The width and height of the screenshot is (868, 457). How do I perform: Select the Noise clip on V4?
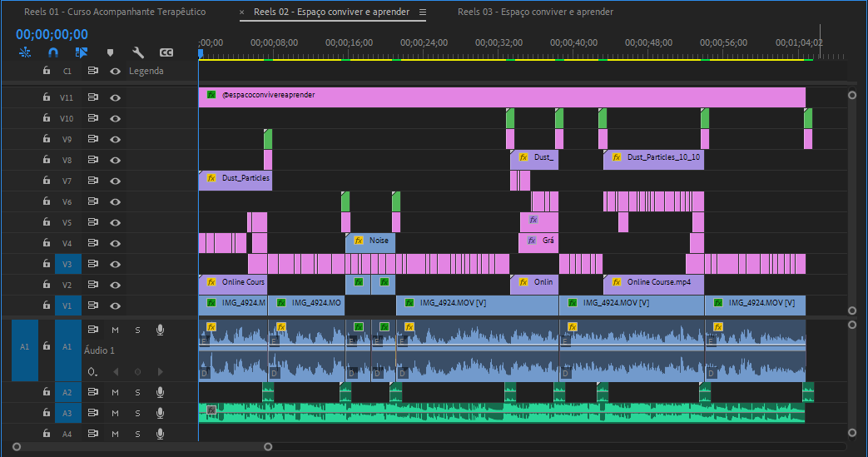[x=370, y=242]
